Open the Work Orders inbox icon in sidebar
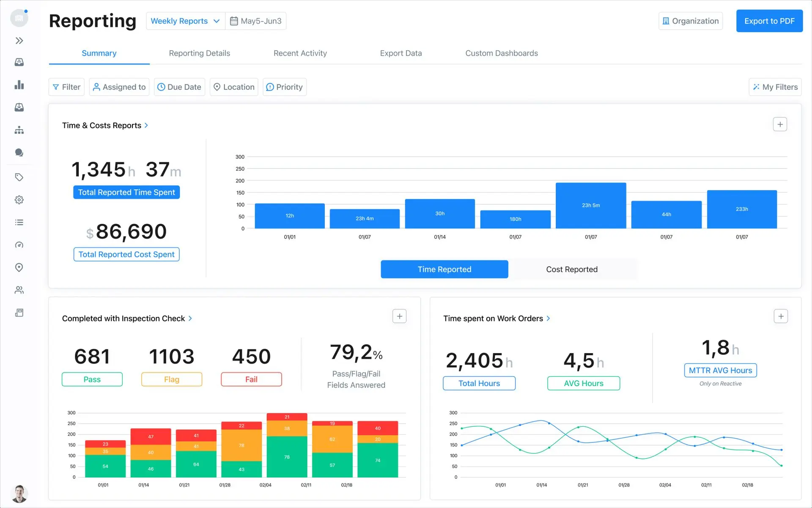 click(19, 62)
